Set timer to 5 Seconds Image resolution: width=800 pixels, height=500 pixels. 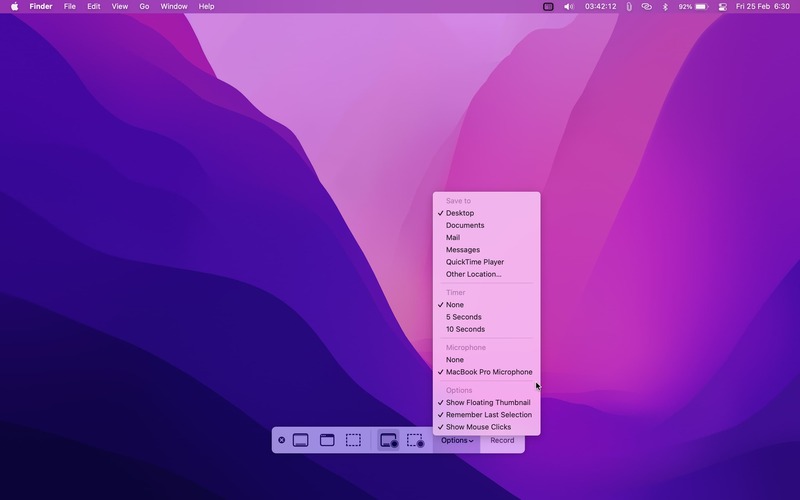coord(463,317)
